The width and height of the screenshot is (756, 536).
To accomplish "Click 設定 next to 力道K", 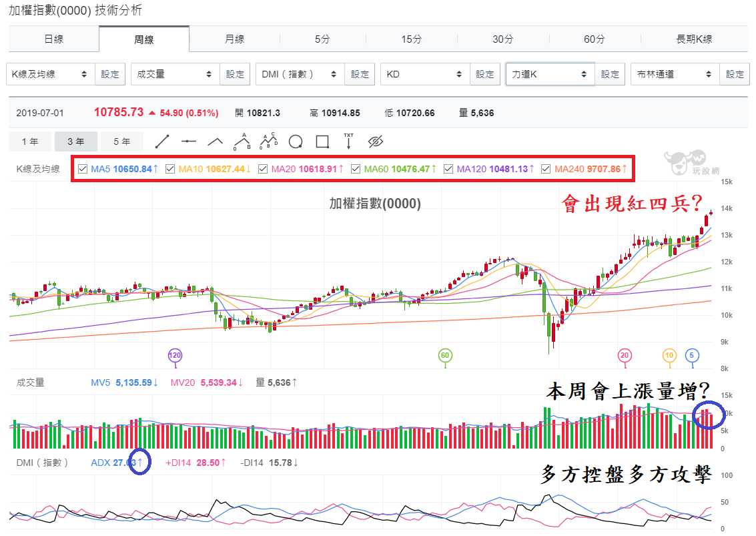I will pos(610,74).
